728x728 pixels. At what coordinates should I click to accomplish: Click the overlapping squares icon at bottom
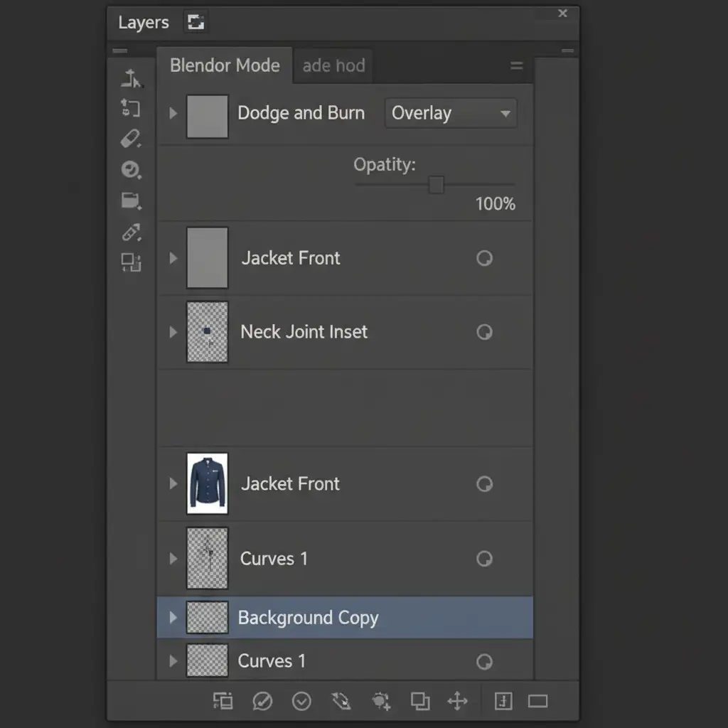point(420,702)
